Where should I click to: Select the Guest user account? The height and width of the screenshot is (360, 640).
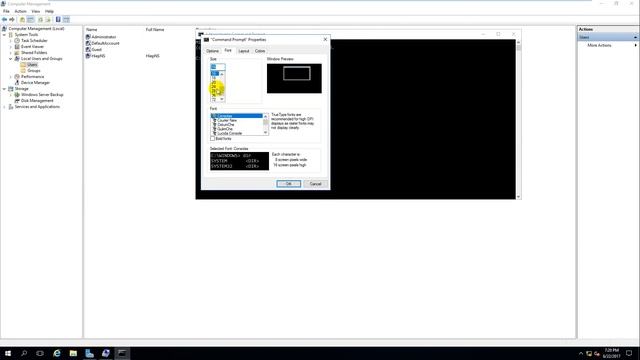click(96, 49)
